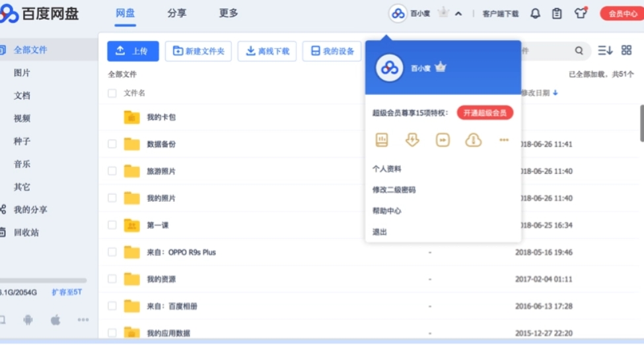Click the 扩容至5T link
The height and width of the screenshot is (345, 644).
point(67,292)
